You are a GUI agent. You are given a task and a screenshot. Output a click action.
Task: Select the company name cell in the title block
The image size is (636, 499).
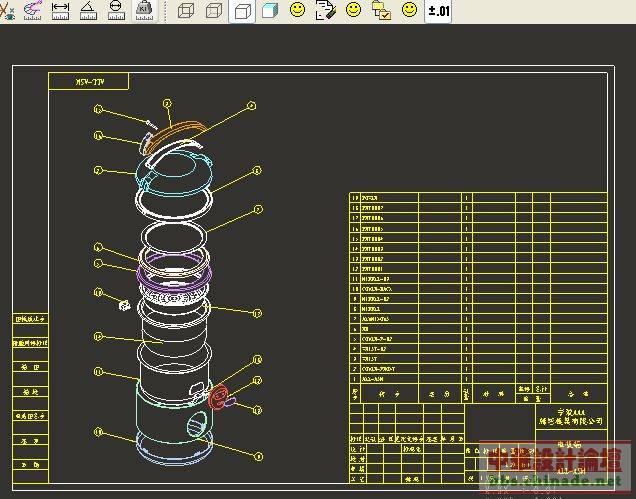click(x=571, y=417)
